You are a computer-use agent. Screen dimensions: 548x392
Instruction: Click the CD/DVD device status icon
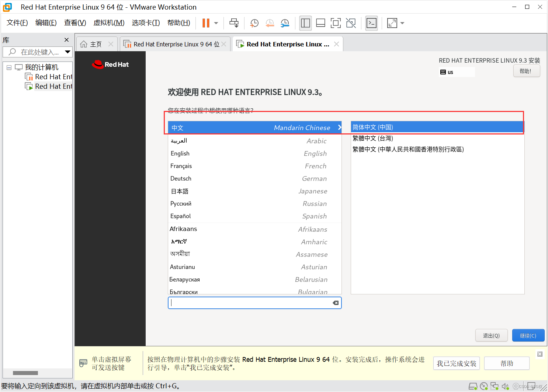click(484, 386)
